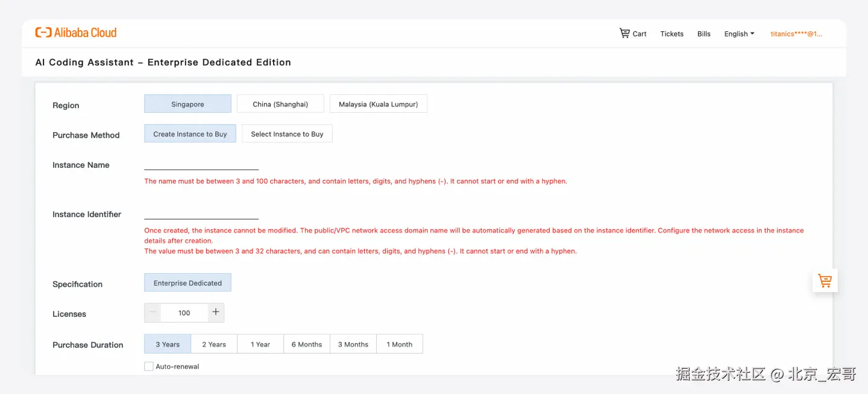The width and height of the screenshot is (868, 394).
Task: Click the Specification label
Action: coord(77,284)
